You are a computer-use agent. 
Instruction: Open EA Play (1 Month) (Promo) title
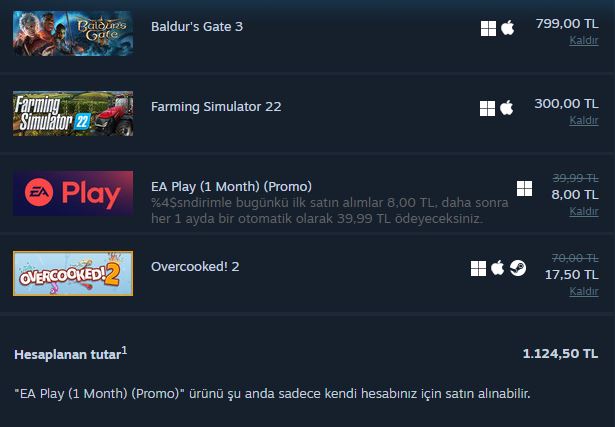tap(231, 187)
